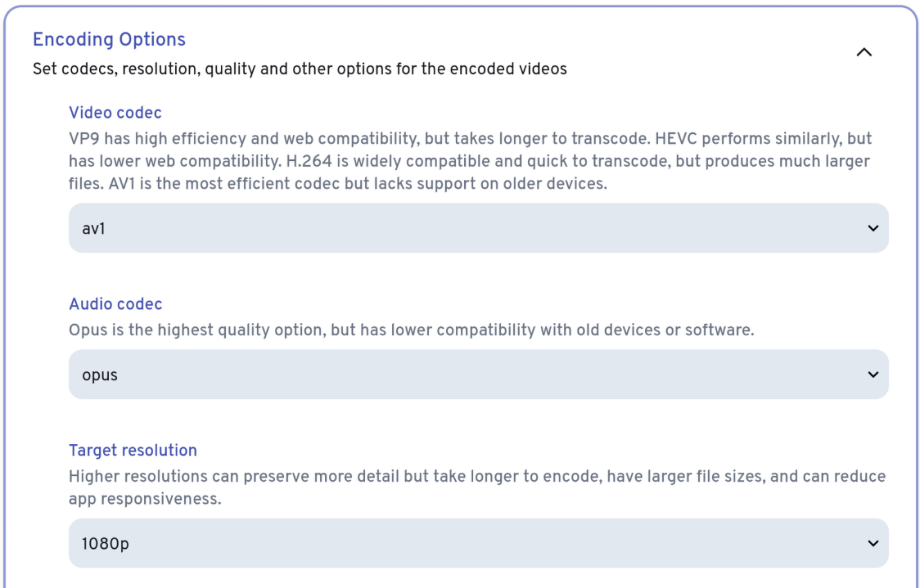The image size is (920, 588).
Task: Open the Video codec dropdown
Action: [478, 228]
